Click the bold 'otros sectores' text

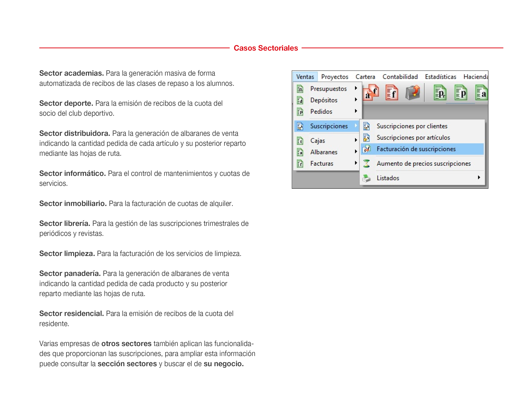[x=127, y=344]
